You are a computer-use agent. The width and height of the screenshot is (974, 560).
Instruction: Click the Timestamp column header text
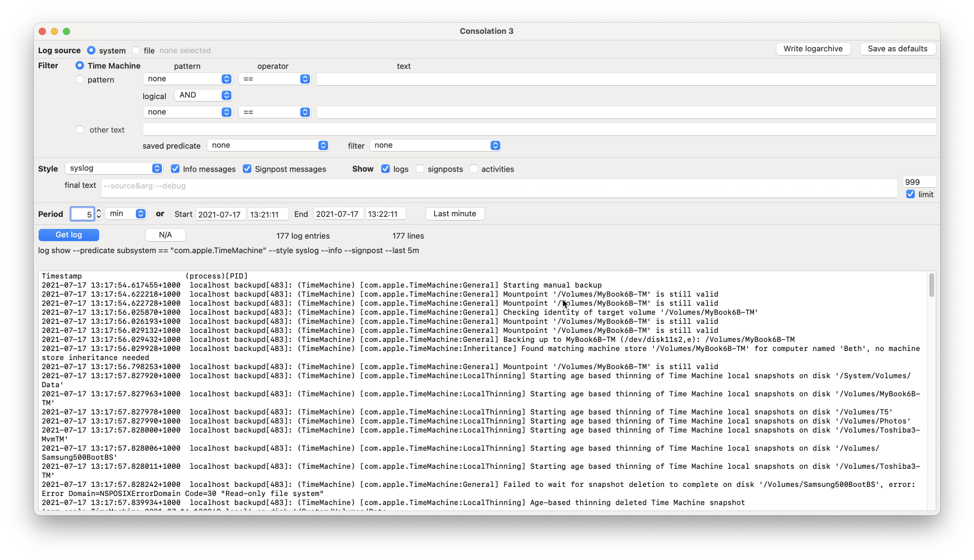[62, 276]
